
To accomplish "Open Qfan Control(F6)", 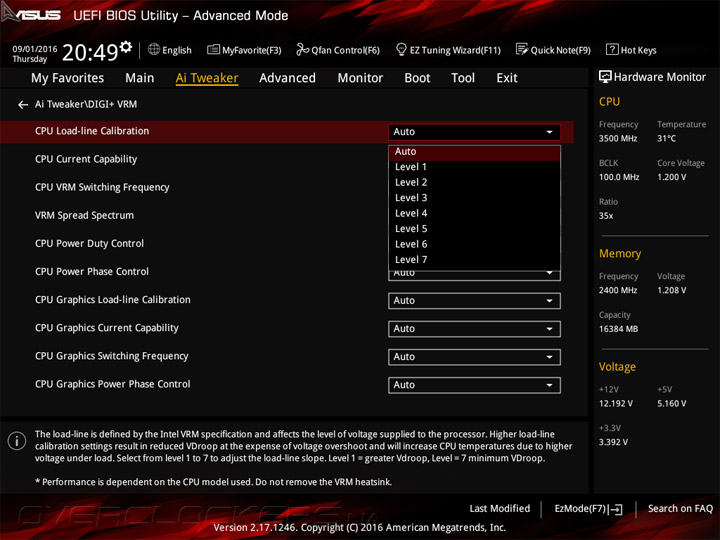I will pyautogui.click(x=338, y=50).
